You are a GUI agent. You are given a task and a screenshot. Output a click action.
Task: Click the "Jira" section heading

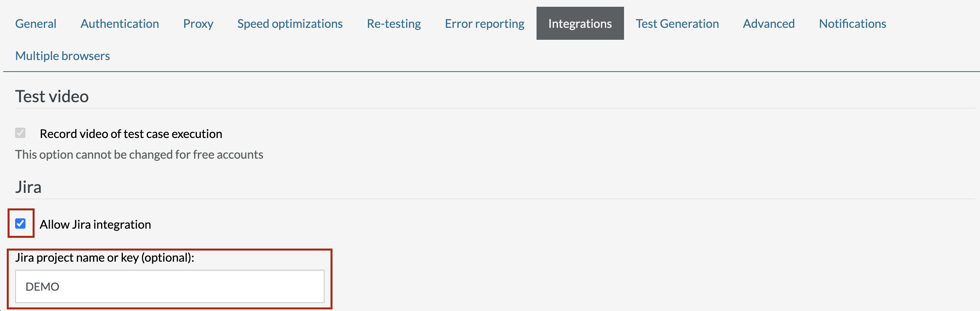coord(28,187)
